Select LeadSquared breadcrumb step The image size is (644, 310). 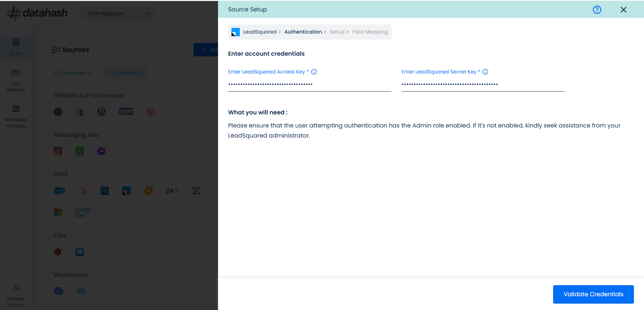260,32
